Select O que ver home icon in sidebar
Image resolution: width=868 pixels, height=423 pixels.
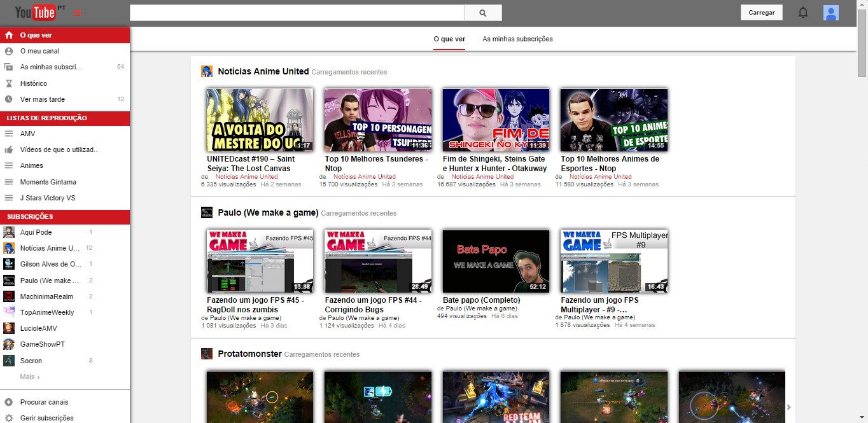9,35
